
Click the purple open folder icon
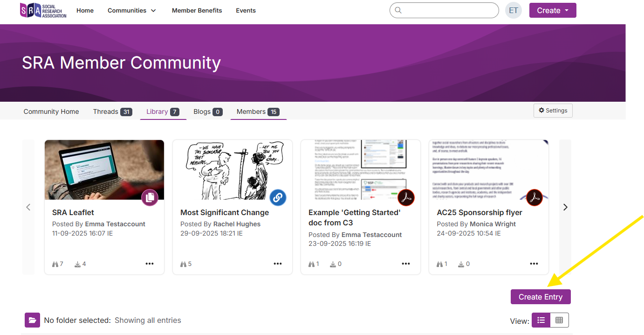click(32, 320)
